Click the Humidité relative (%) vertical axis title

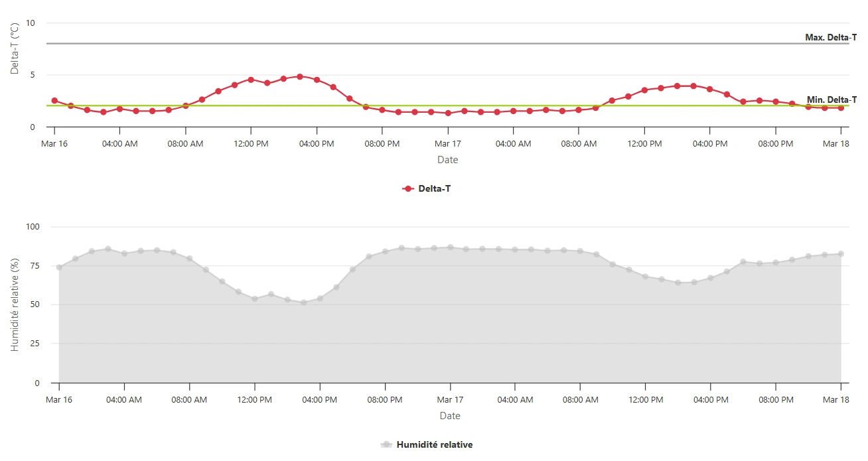[15, 305]
